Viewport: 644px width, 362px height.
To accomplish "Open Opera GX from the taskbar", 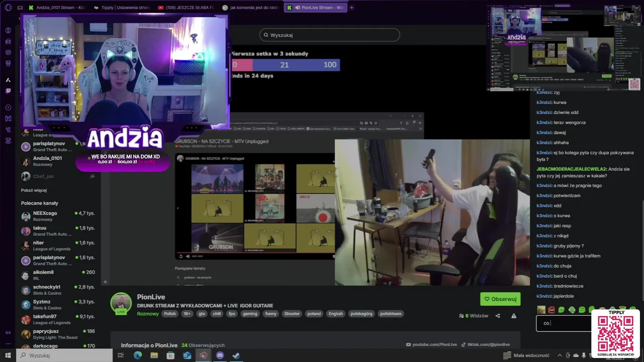I will pyautogui.click(x=203, y=355).
